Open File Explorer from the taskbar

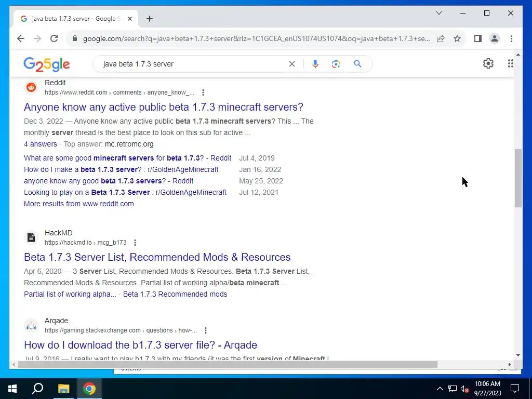63,389
